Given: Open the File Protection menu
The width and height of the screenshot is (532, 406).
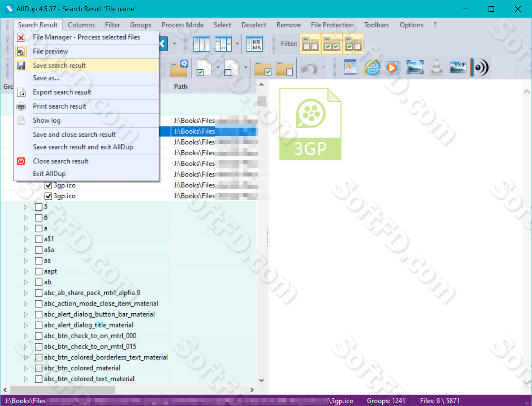Looking at the screenshot, I should (x=332, y=25).
